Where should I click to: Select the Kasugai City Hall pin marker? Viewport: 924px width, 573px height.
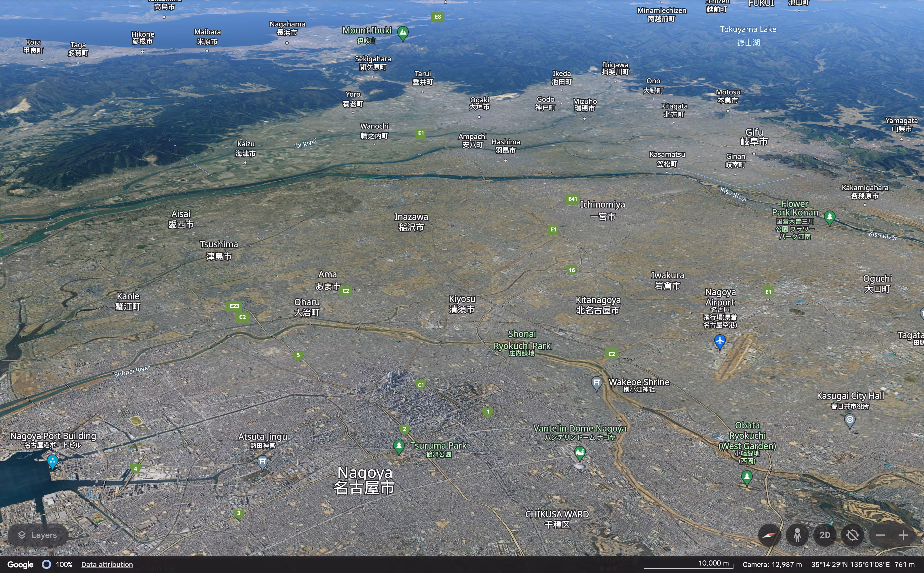point(850,419)
